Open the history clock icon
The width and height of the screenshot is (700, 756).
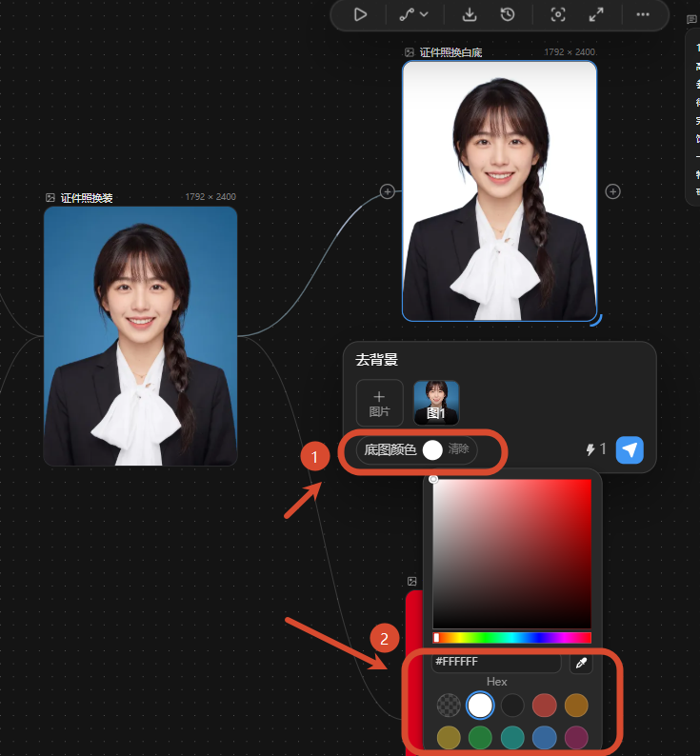508,14
